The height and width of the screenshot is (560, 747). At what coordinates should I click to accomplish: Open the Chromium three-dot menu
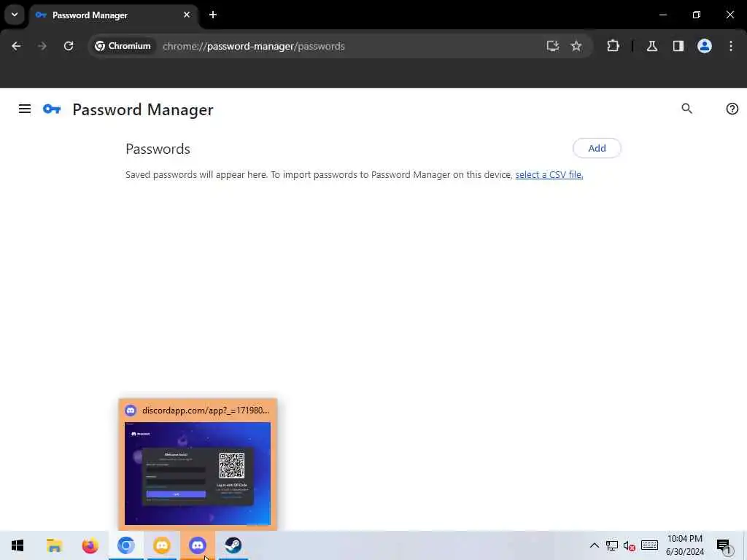coord(731,46)
